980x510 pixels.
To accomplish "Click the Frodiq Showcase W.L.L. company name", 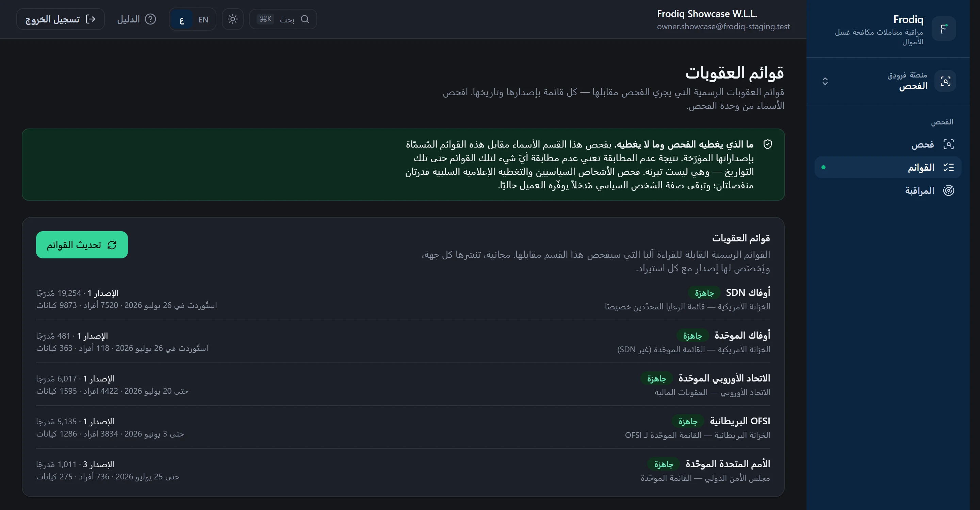I will [707, 14].
